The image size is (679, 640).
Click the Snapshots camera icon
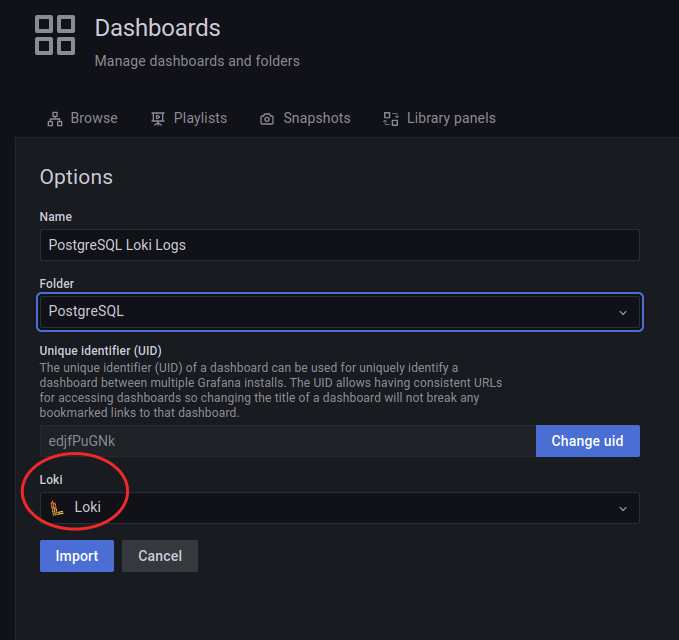click(267, 119)
